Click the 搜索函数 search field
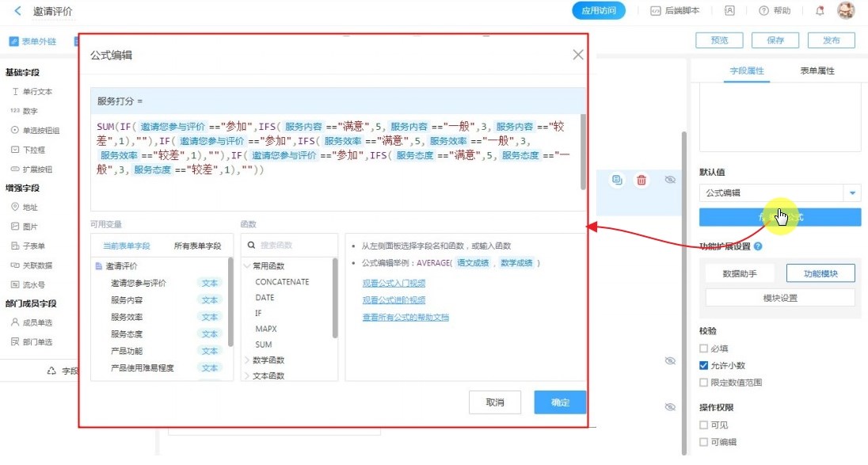Viewport: 868px width, 465px height. pos(293,246)
